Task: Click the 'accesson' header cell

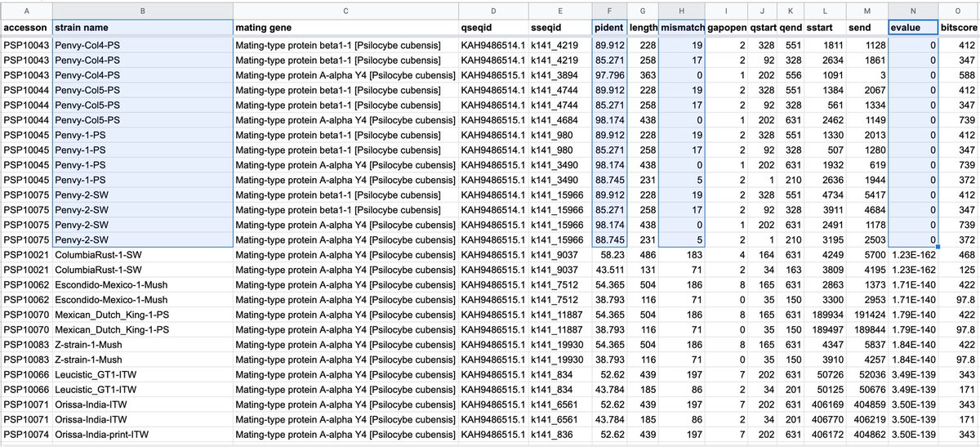Action: [x=26, y=28]
